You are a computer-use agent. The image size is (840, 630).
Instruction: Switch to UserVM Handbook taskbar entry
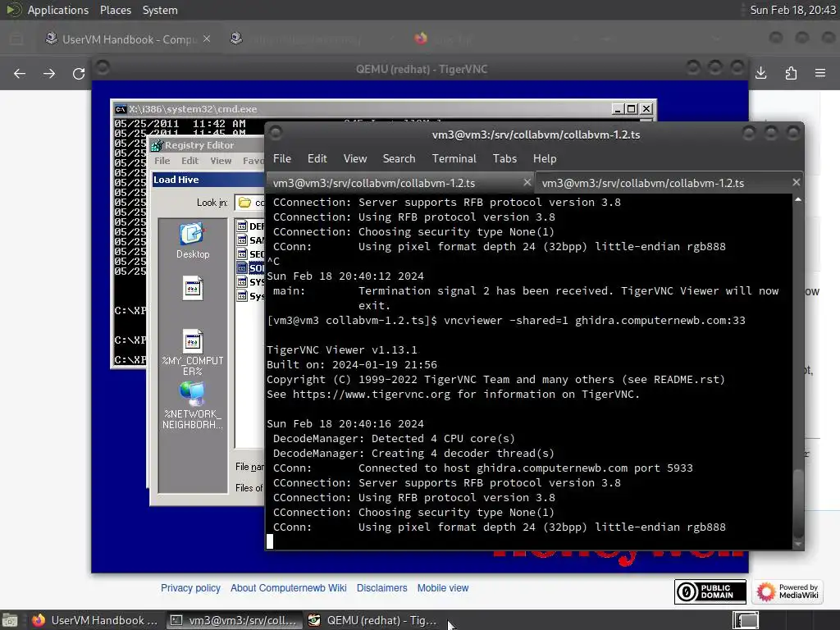tap(95, 620)
